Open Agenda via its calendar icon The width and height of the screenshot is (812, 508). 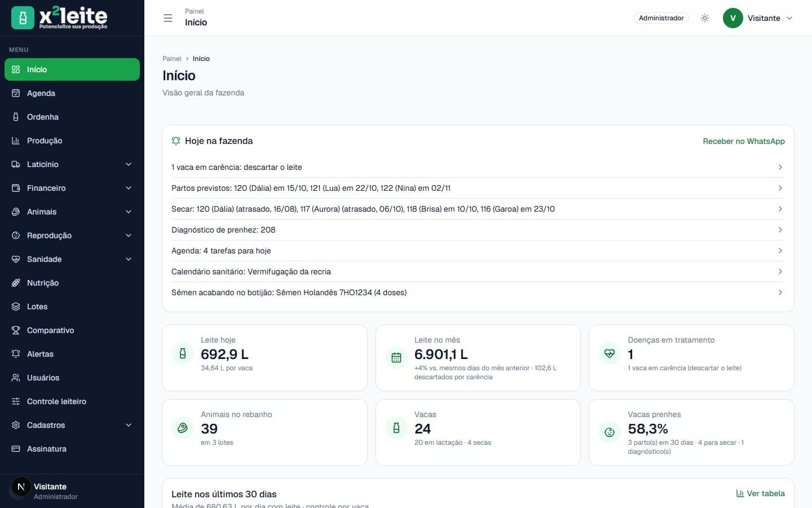click(16, 93)
